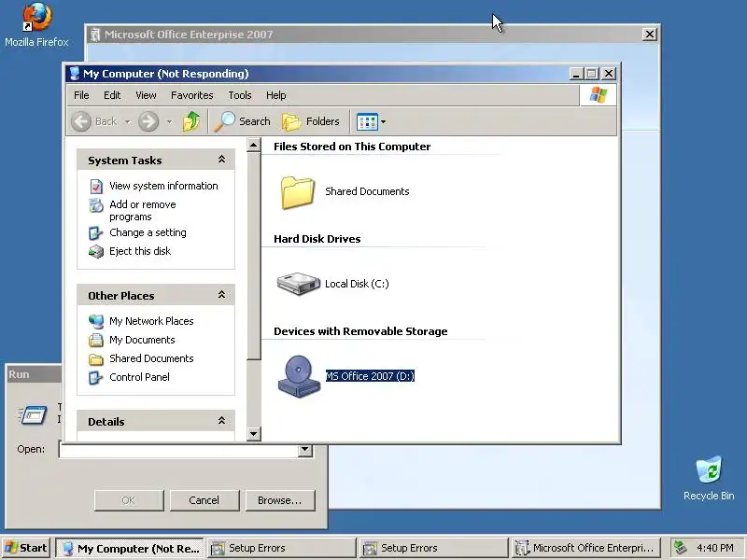747x560 pixels.
Task: Click the MS Office 2007 (D:) label
Action: [370, 376]
